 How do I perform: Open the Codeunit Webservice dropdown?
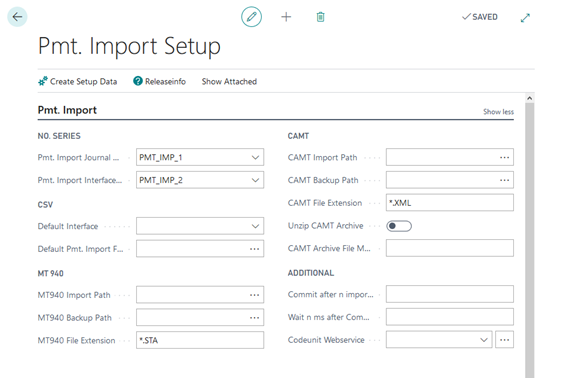pos(484,340)
